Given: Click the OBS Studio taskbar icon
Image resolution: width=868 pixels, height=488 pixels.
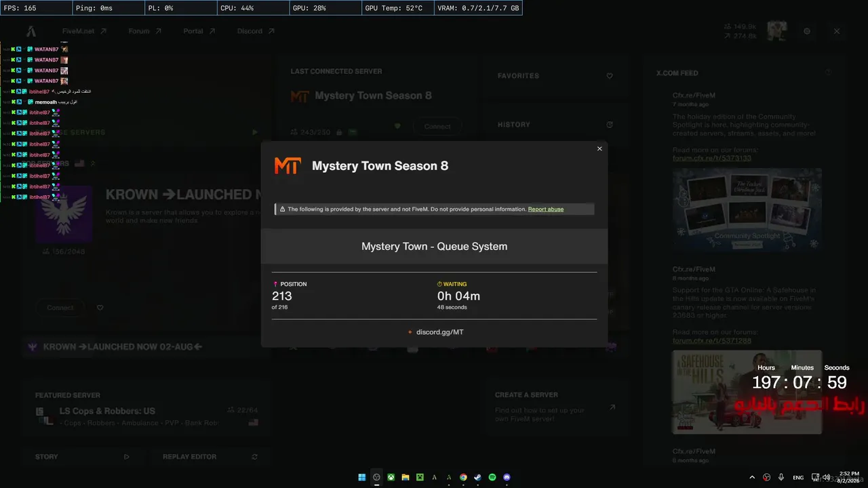Looking at the screenshot, I should click(x=376, y=477).
